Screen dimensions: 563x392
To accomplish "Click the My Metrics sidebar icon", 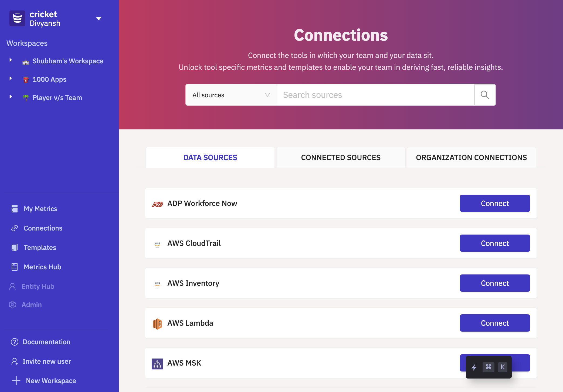I will (15, 209).
